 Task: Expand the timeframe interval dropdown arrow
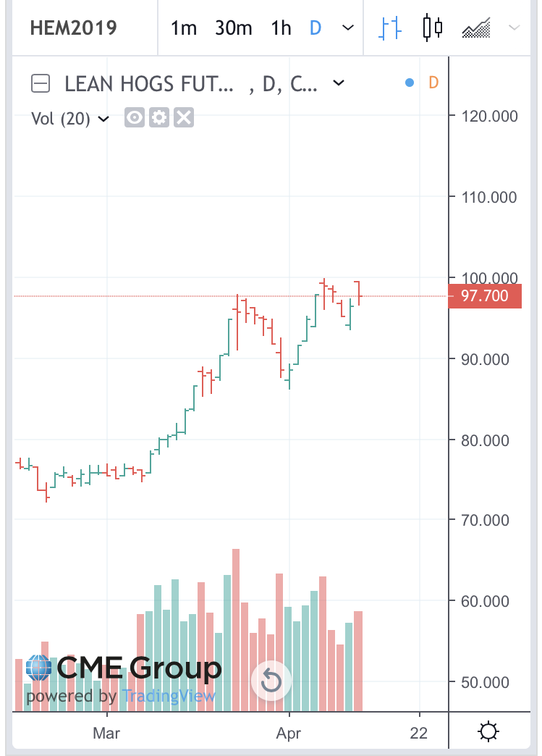[x=348, y=28]
